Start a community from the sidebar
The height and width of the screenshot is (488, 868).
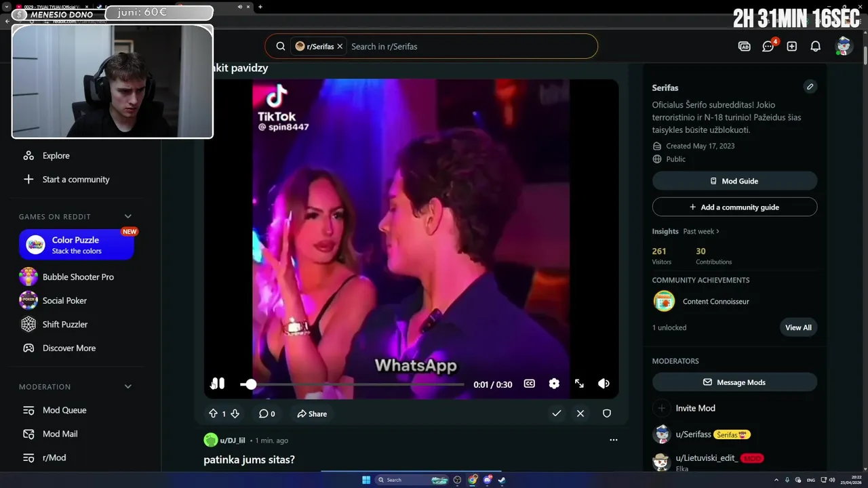click(x=77, y=179)
